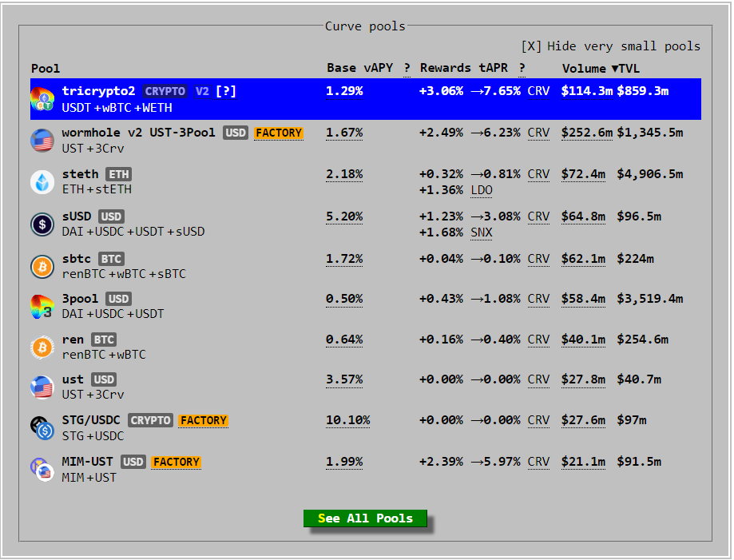Click the $252.6m volume value
Screen dimensions: 734x560
tap(587, 133)
